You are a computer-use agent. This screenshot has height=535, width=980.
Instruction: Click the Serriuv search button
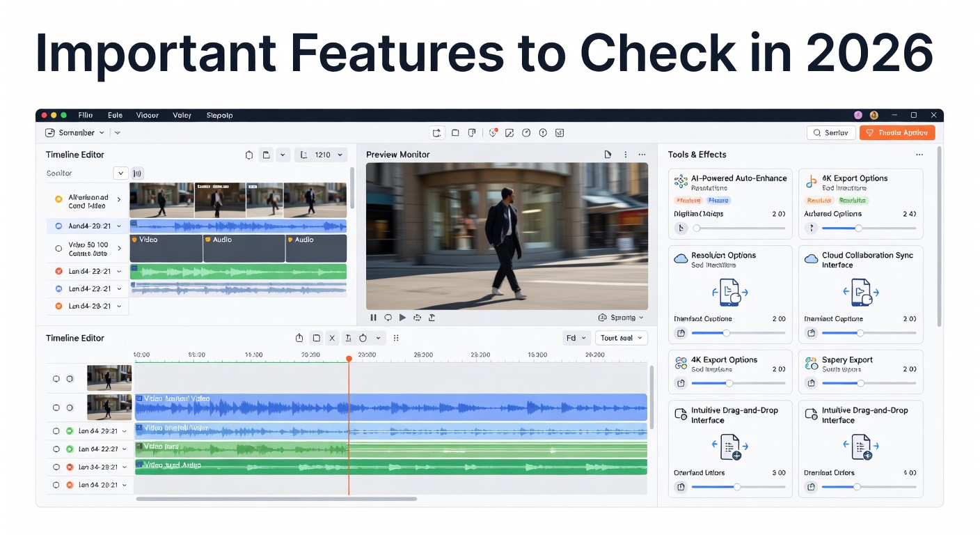click(831, 132)
